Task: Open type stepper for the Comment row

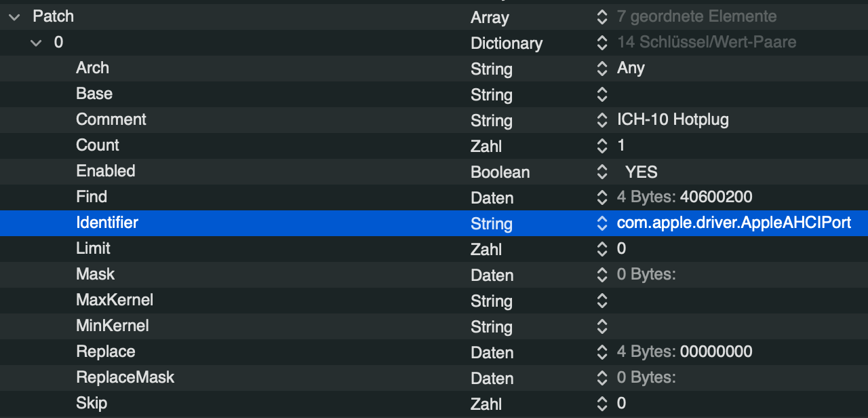Action: pyautogui.click(x=601, y=120)
